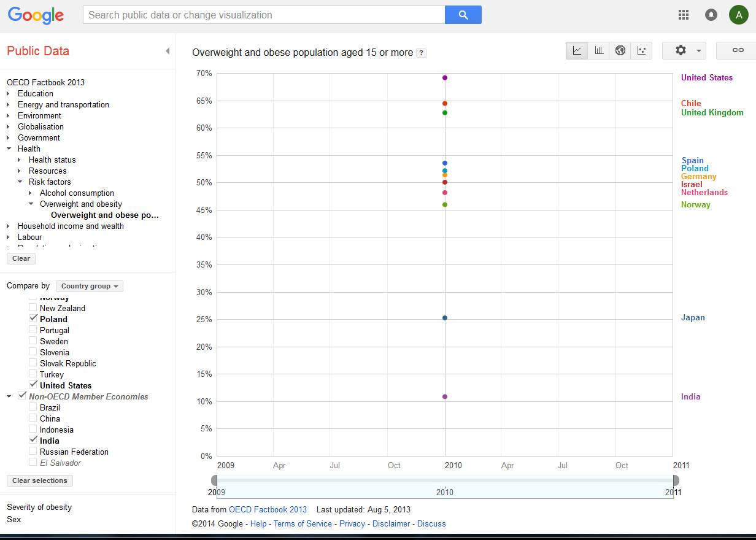Open the account avatar A
This screenshot has width=756, height=540.
pos(738,15)
